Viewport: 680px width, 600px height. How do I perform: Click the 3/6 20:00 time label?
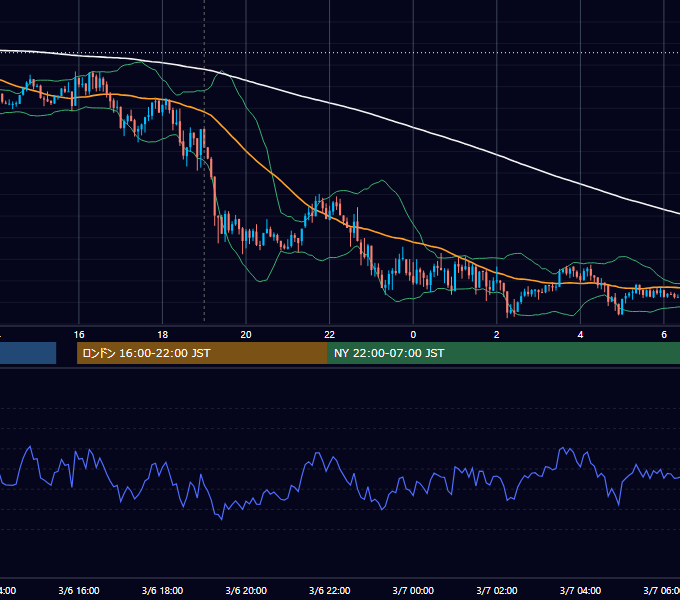click(246, 590)
